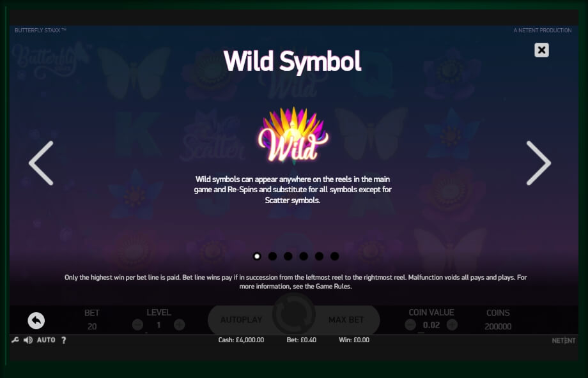Image resolution: width=588 pixels, height=378 pixels.
Task: Select the third page indicator dot
Action: coord(288,256)
